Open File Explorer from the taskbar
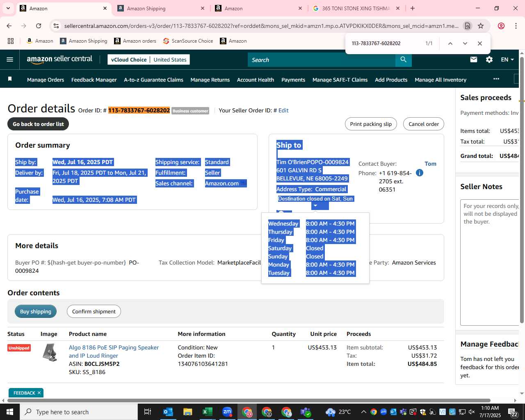525x420 pixels. (x=188, y=412)
